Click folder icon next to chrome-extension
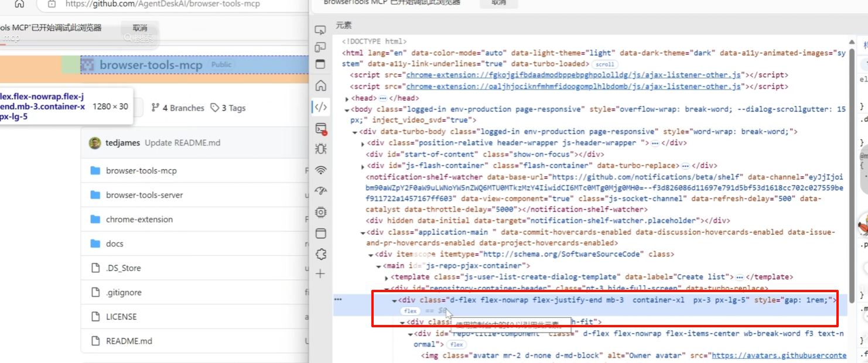868x363 pixels. point(95,220)
